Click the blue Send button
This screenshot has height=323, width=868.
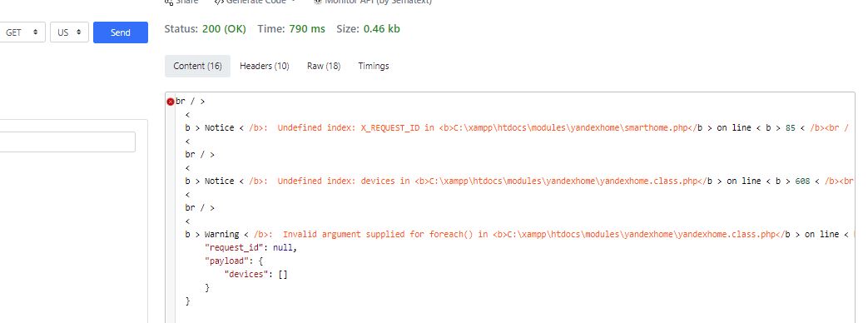(120, 32)
